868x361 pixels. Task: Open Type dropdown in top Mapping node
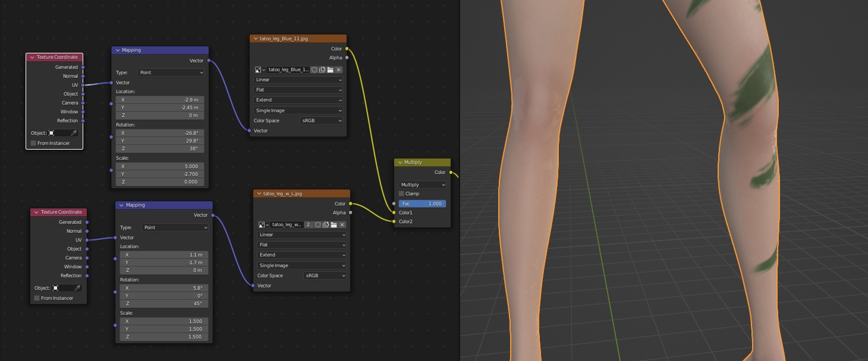pyautogui.click(x=171, y=72)
